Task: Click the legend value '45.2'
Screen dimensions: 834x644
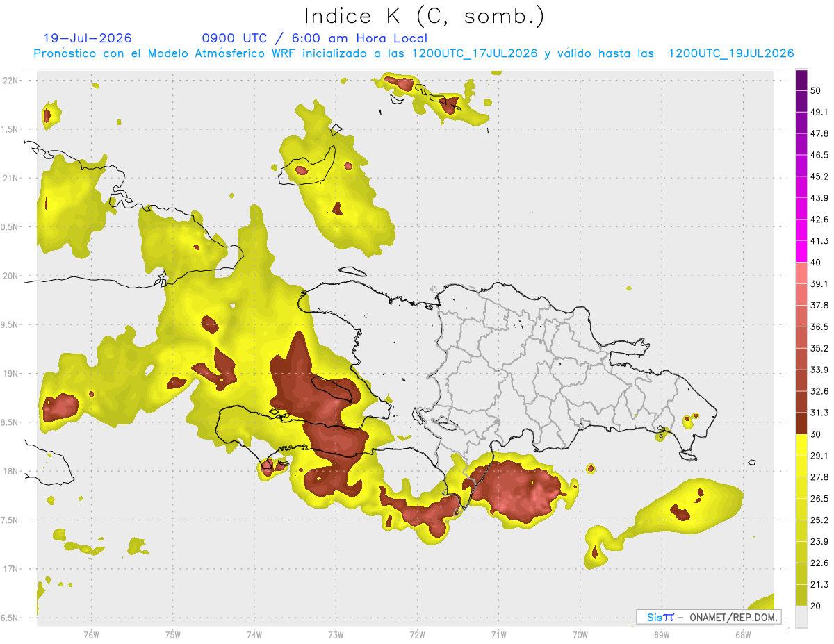Action: [x=819, y=176]
